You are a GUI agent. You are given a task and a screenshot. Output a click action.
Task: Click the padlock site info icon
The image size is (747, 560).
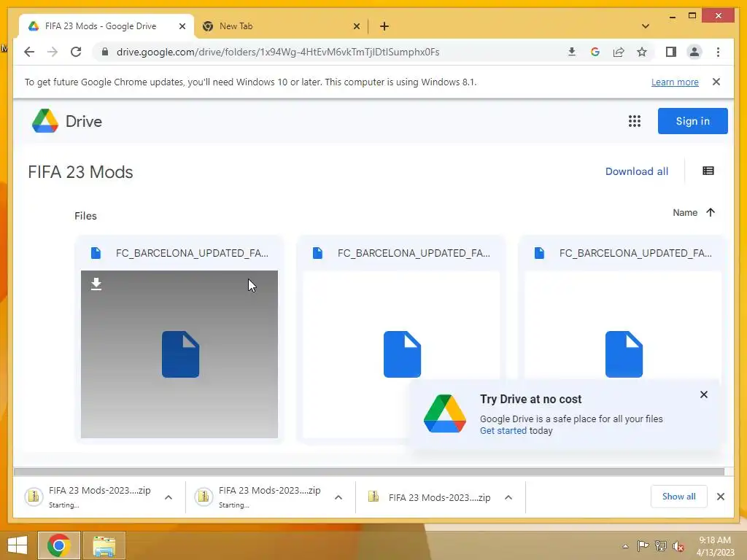tap(105, 52)
